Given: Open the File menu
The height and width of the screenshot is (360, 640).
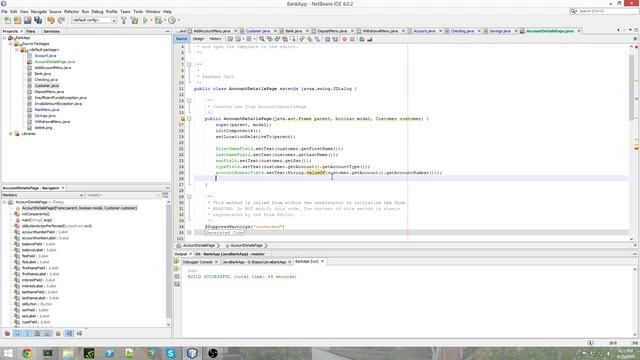Looking at the screenshot, I should pyautogui.click(x=4, y=11).
